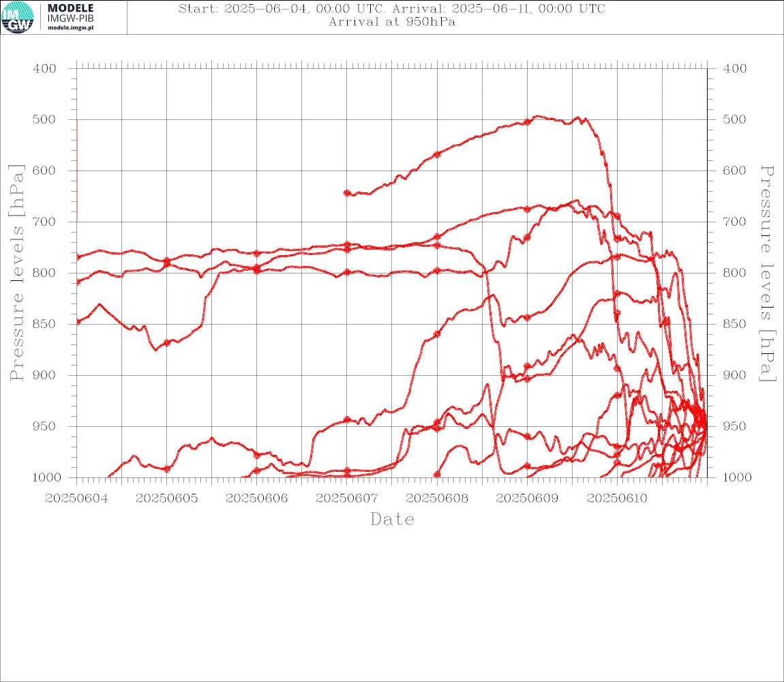The width and height of the screenshot is (784, 682).
Task: Select the Start/Arrival UTC title line
Action: point(392,9)
